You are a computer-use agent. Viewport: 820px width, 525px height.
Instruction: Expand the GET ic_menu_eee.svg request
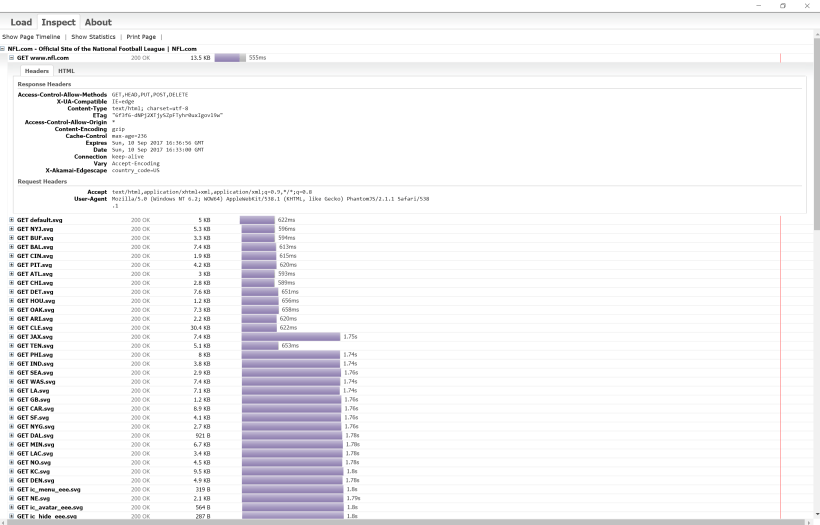(12, 489)
